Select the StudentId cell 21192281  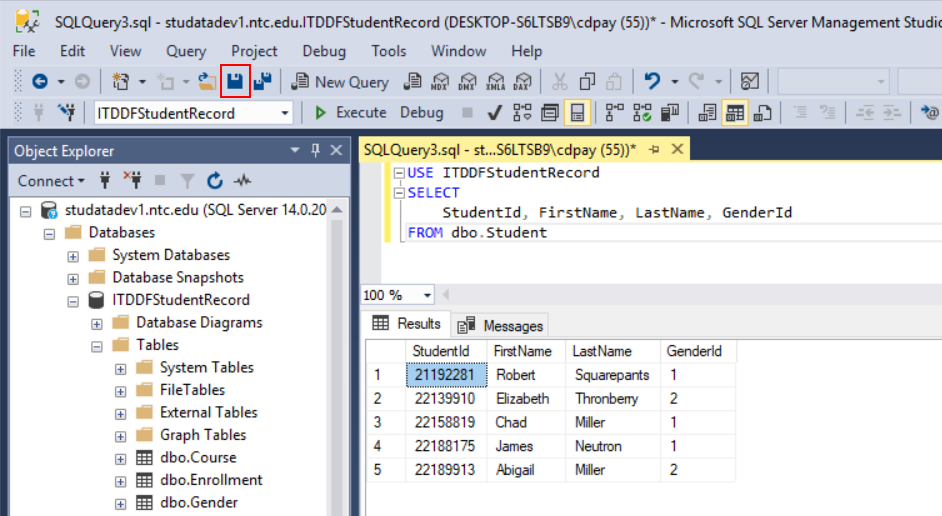[446, 375]
